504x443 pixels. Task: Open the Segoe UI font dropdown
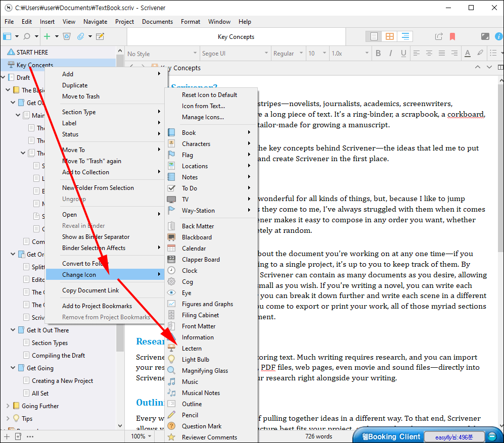235,54
